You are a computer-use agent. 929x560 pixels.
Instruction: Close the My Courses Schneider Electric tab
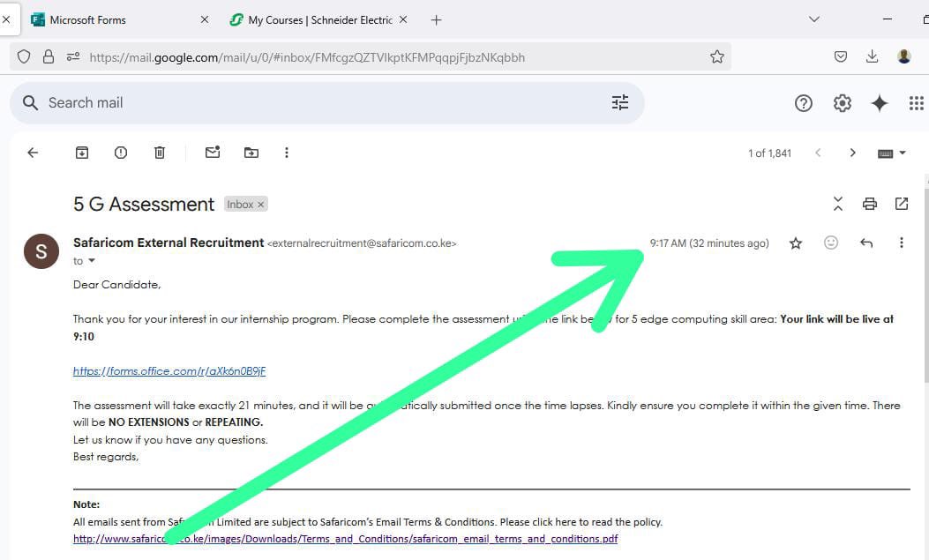click(403, 19)
